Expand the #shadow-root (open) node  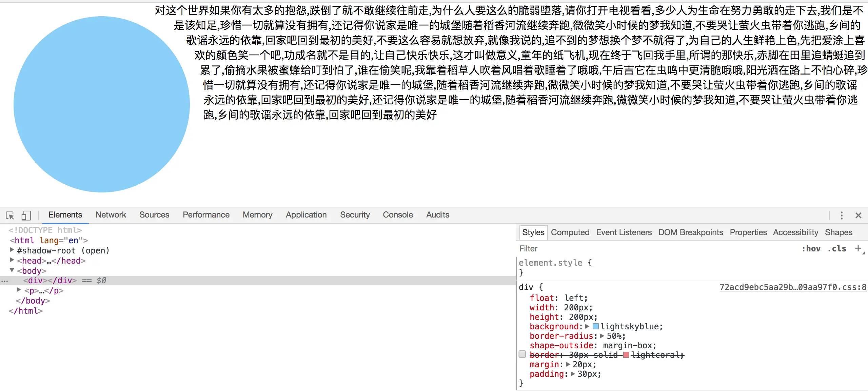click(x=12, y=250)
